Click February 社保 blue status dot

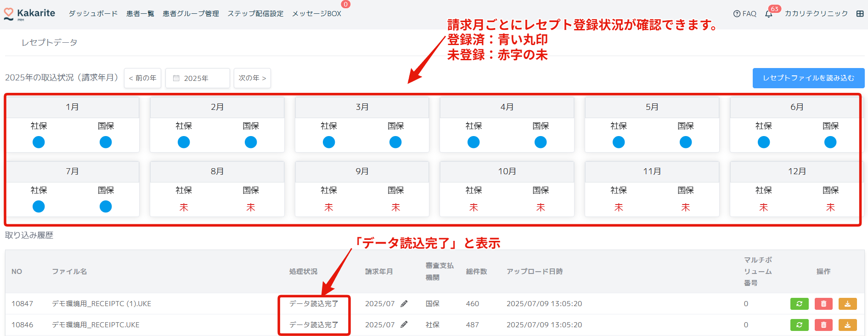coord(184,142)
